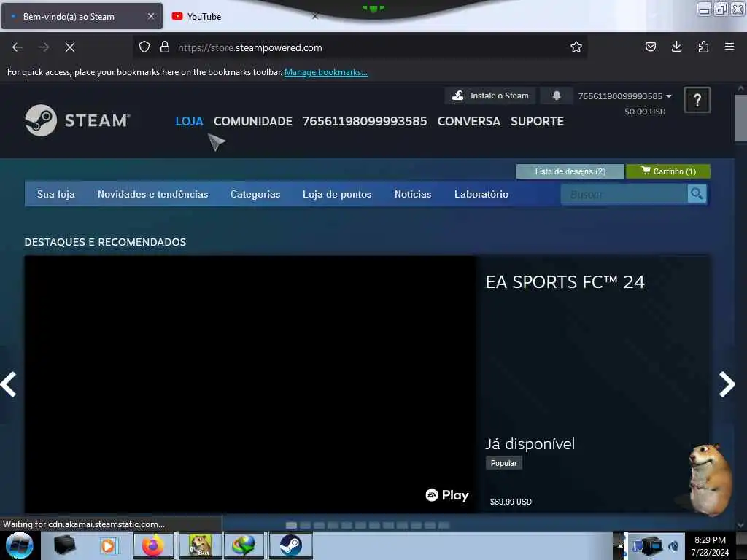Open the Box taskbar application

pyautogui.click(x=200, y=545)
